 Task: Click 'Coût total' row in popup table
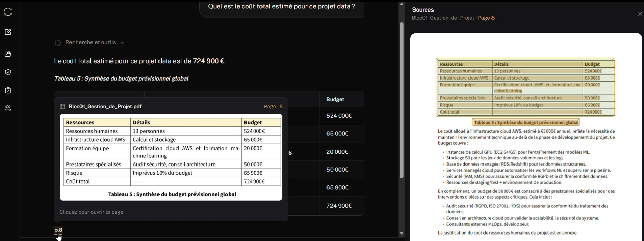[x=172, y=182]
